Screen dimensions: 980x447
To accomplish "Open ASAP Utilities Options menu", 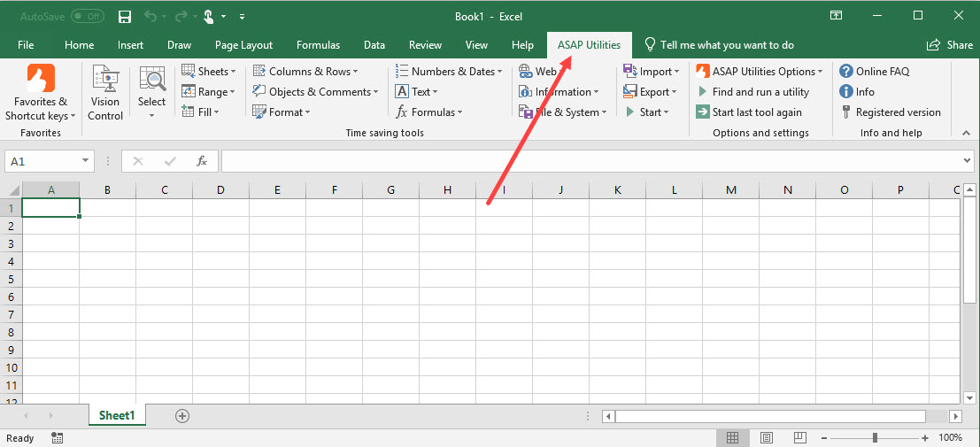I will 760,72.
